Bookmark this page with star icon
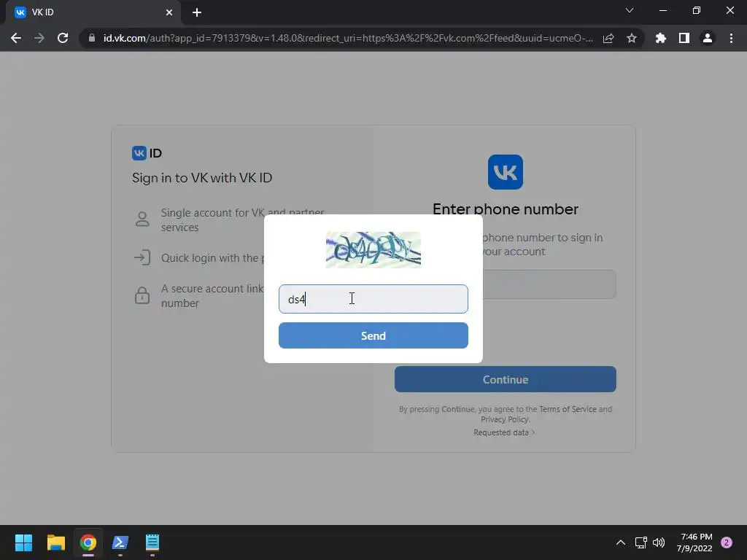Image resolution: width=747 pixels, height=560 pixels. (632, 38)
